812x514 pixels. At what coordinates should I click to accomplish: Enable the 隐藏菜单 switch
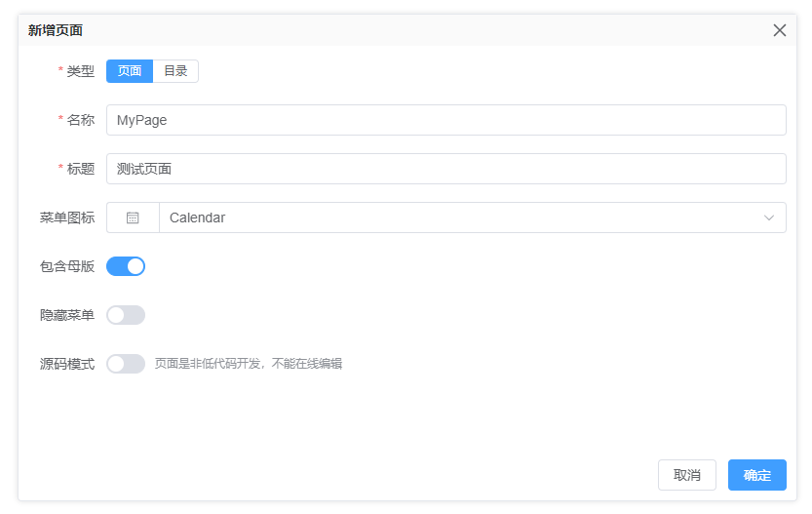tap(126, 315)
